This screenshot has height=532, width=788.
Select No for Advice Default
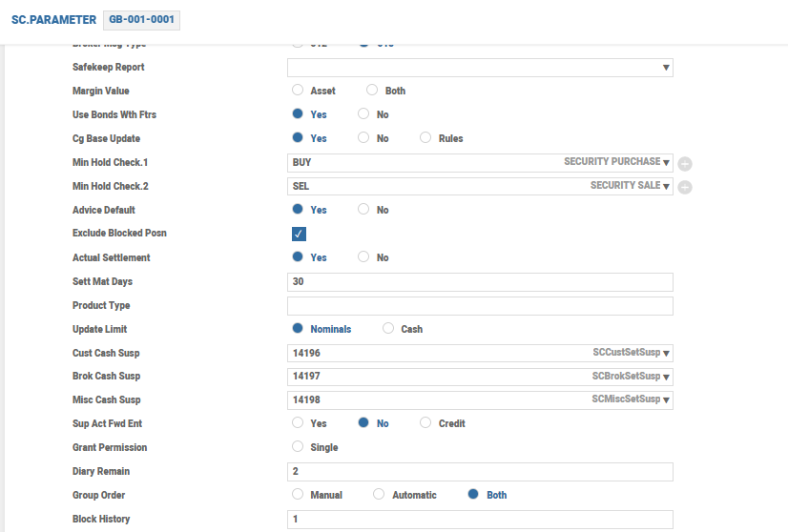[x=363, y=210]
